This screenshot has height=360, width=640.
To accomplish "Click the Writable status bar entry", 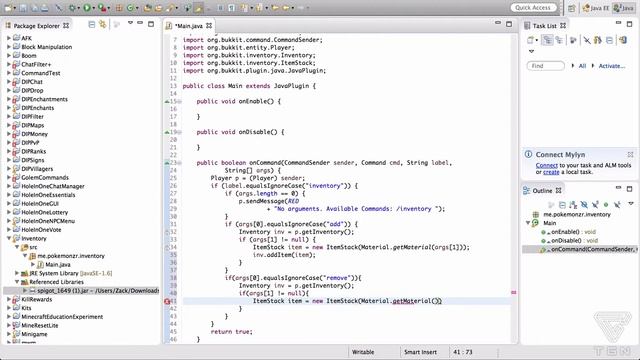I will 363,352.
